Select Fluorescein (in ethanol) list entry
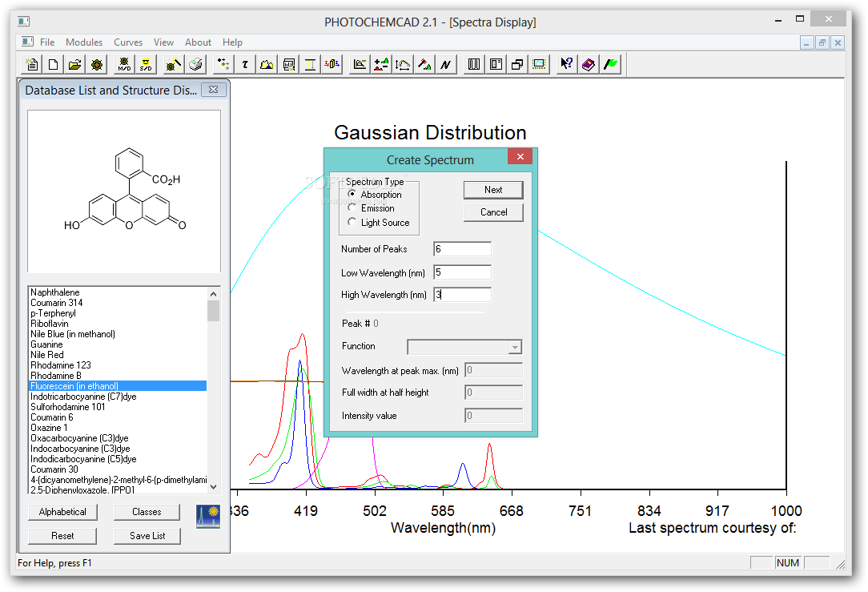Image resolution: width=868 pixels, height=592 pixels. point(118,386)
